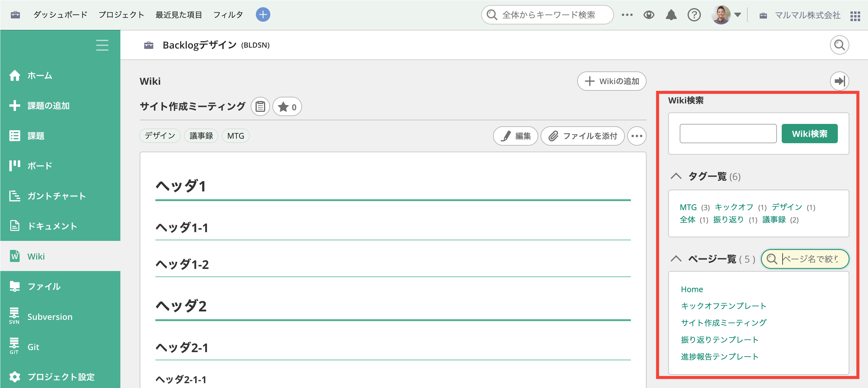868x388 pixels.
Task: Select 振り返り tag in tag list
Action: tap(728, 219)
